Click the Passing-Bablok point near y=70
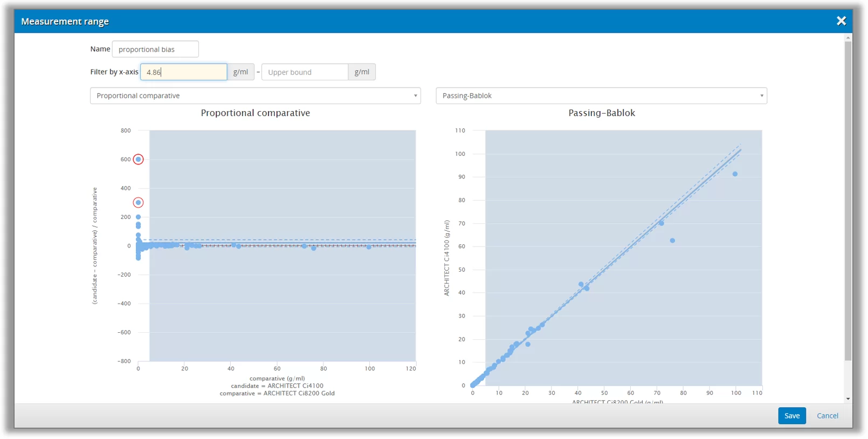 [662, 223]
